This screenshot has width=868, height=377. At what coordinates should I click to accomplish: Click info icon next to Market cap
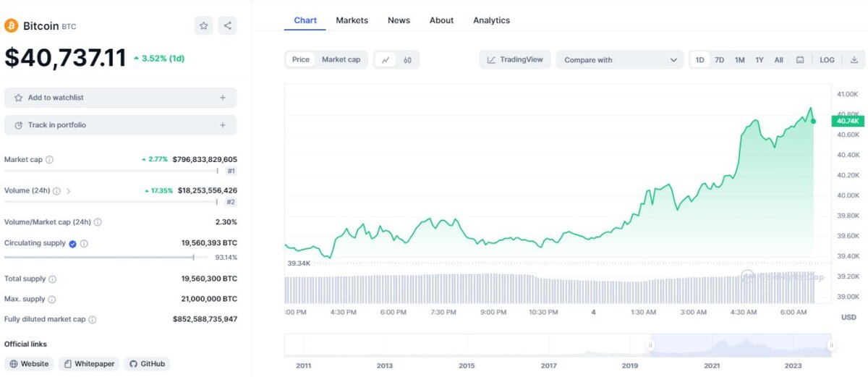pyautogui.click(x=50, y=160)
